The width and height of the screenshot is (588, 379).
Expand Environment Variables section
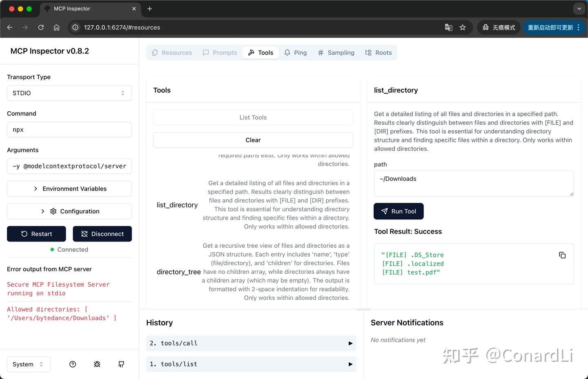click(69, 188)
